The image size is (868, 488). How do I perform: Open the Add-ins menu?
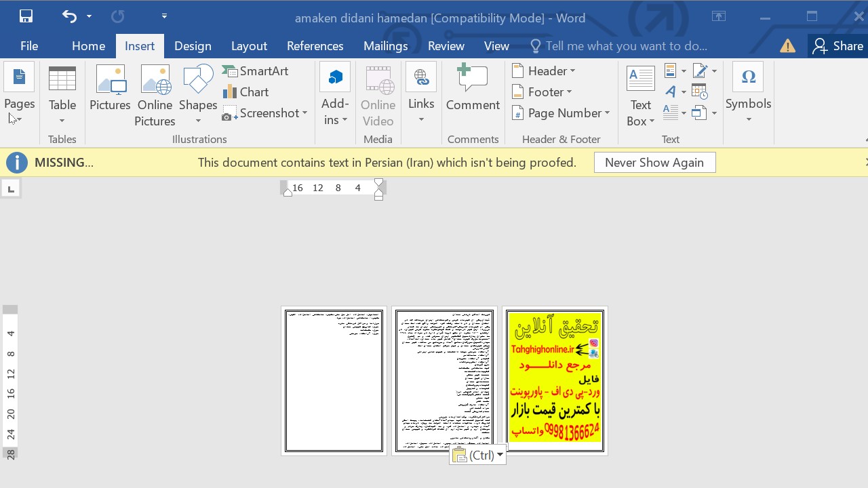click(335, 95)
